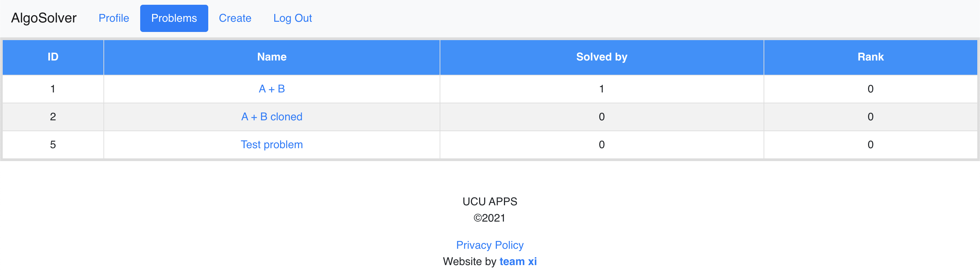View the Privacy Policy

490,245
